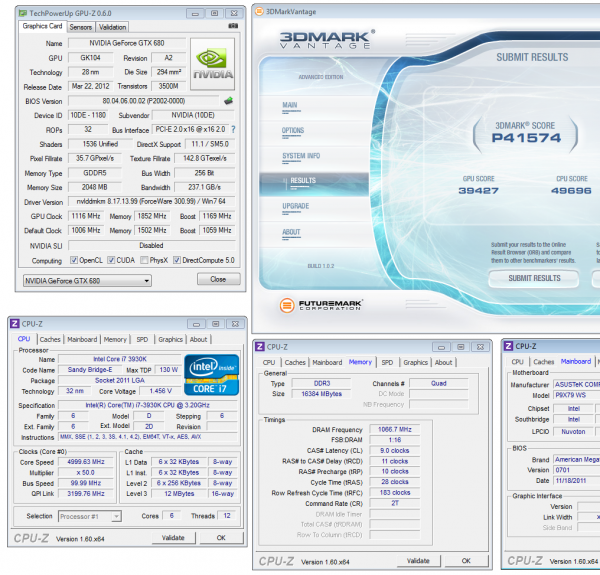
Task: Click the CPU-Z Z icon in CPU tab window
Action: [15, 324]
